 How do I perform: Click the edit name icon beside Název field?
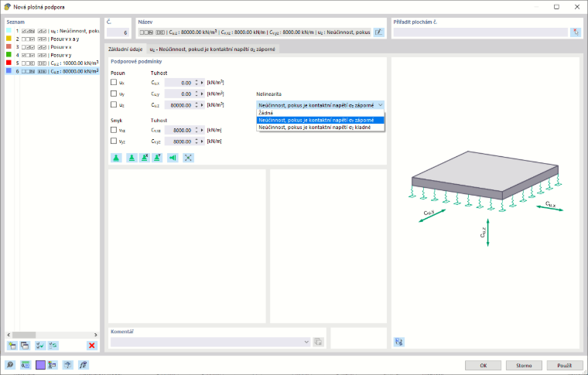pos(379,32)
